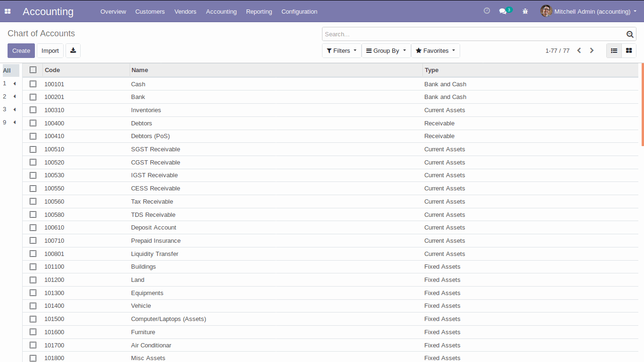This screenshot has width=644, height=362.
Task: Sort by Code column header
Action: click(x=86, y=70)
